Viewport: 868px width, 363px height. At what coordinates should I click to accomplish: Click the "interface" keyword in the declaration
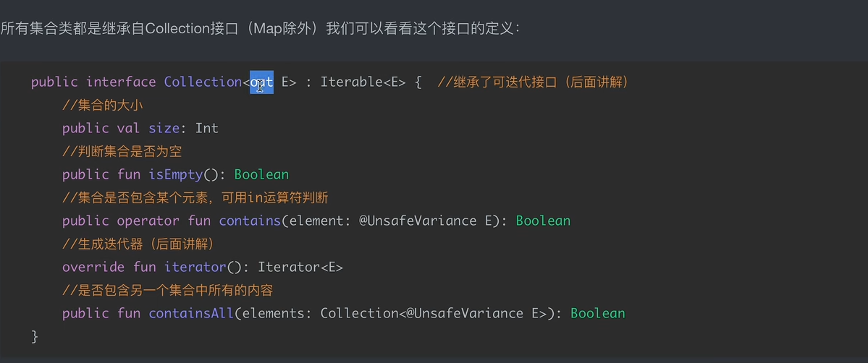121,82
